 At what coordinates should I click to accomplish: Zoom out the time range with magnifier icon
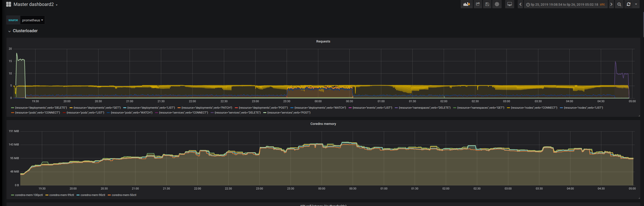[x=619, y=4]
